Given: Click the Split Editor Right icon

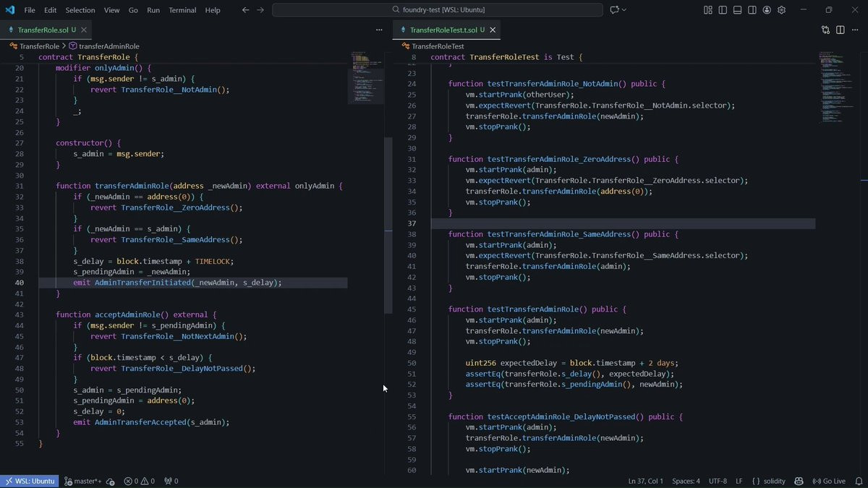Looking at the screenshot, I should coord(840,30).
